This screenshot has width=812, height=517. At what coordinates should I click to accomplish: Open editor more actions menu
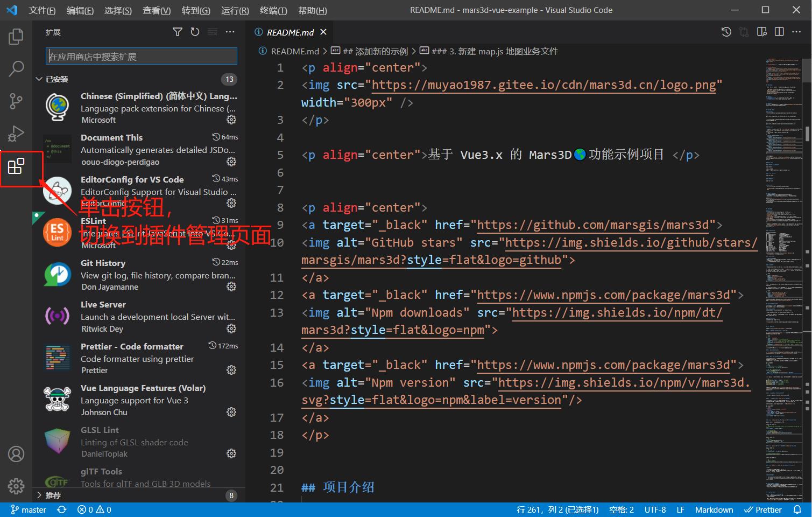tap(797, 32)
